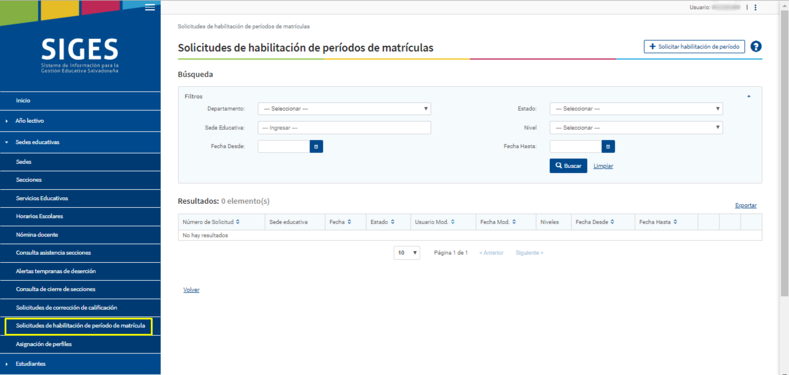Click the Buscar search button
This screenshot has height=375, width=789.
click(568, 166)
